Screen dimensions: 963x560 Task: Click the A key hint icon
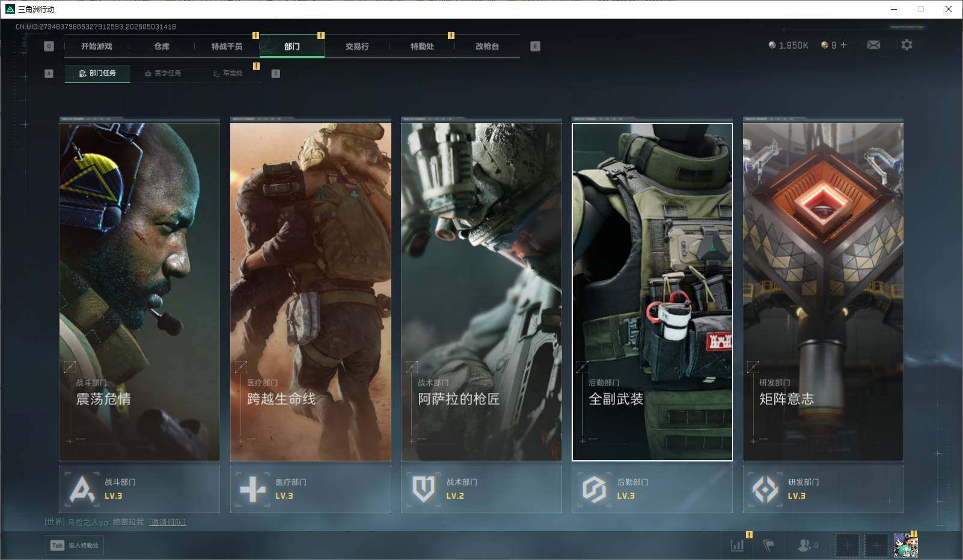(x=49, y=73)
